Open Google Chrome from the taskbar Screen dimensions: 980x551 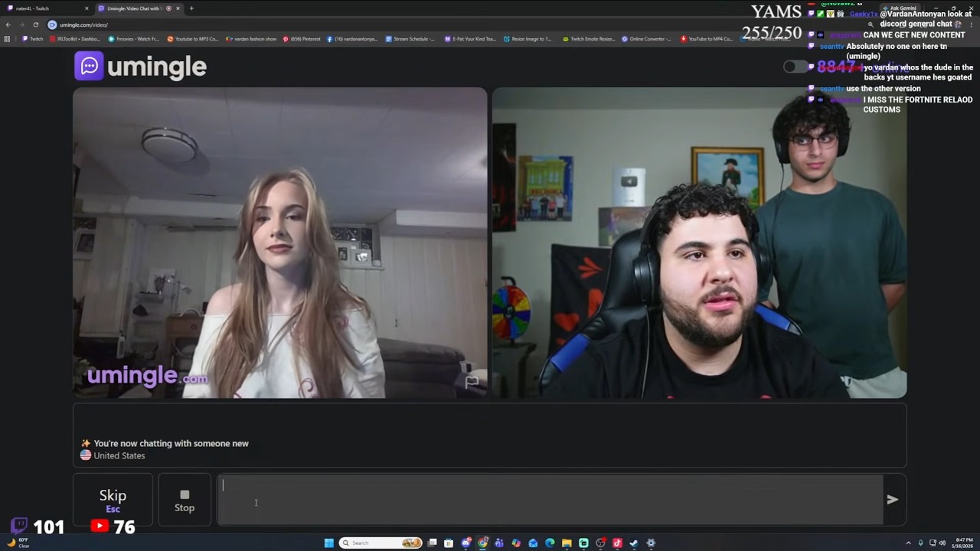pos(483,543)
